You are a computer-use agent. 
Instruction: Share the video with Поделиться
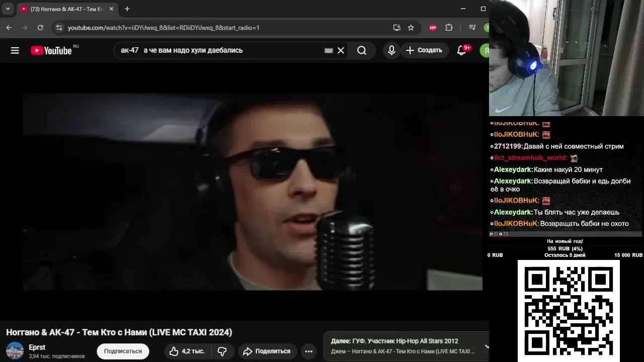point(267,351)
